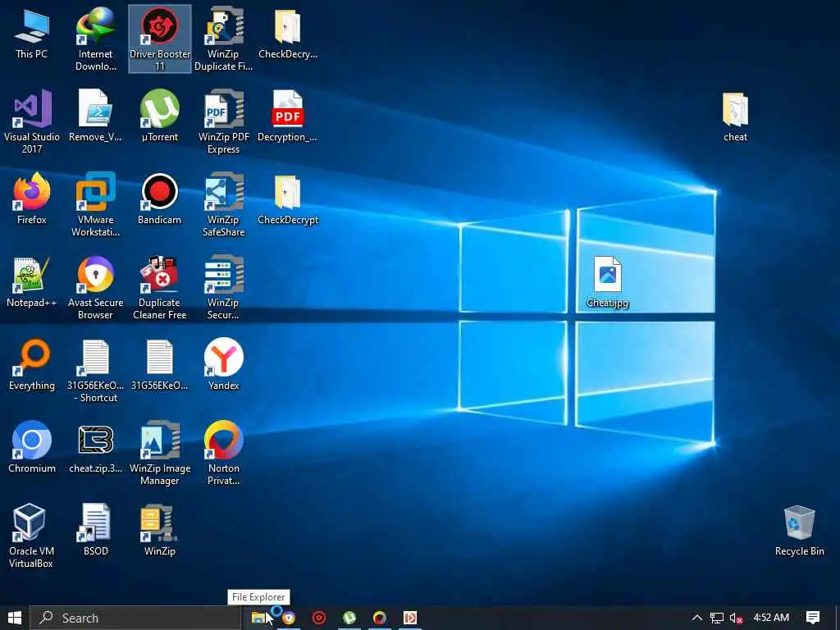Select the VMware Workstation shortcut
Screen dimensions: 840x630
pyautogui.click(x=95, y=204)
